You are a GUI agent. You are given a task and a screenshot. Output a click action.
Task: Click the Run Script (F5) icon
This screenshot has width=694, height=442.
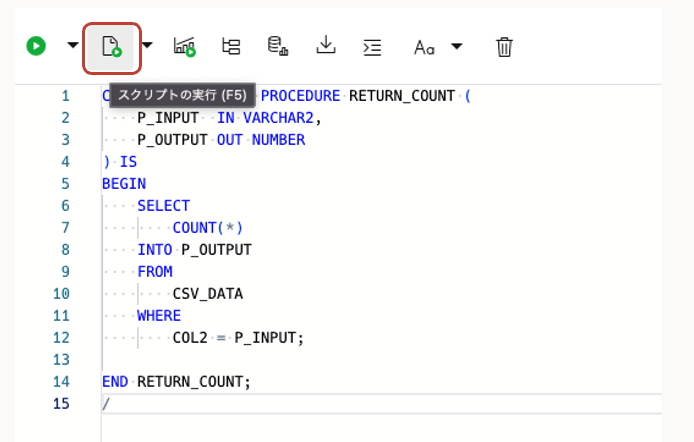tap(112, 46)
